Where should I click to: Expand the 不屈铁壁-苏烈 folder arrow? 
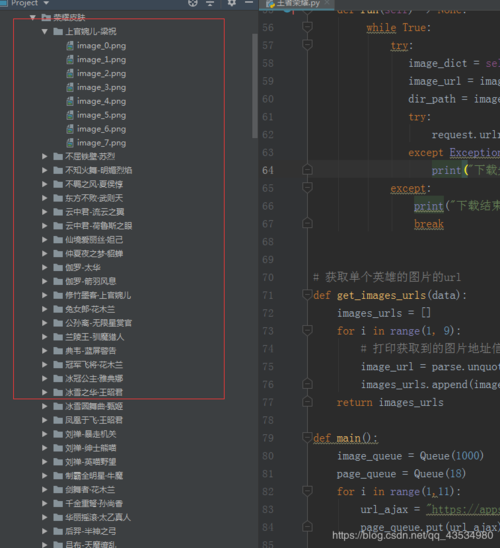44,157
